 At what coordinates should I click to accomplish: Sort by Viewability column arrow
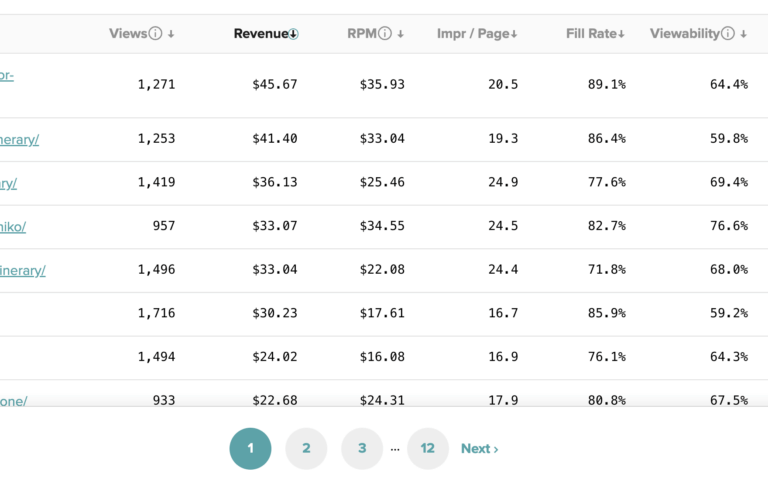pos(744,34)
